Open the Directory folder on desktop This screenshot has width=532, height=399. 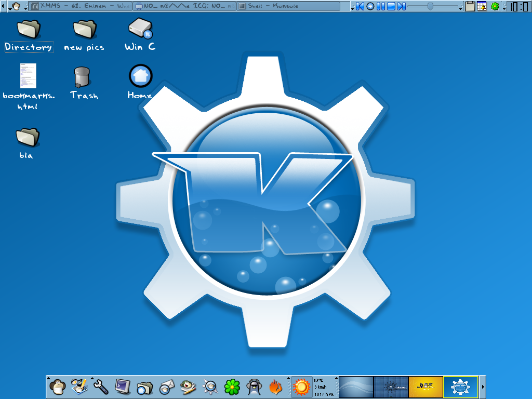(x=29, y=29)
